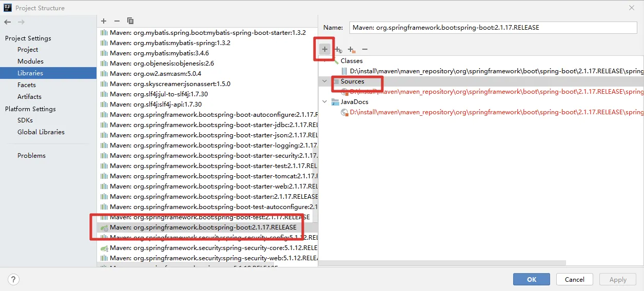
Task: Click library icon beside org.objenesis:objenesis:2.6
Action: coord(104,64)
